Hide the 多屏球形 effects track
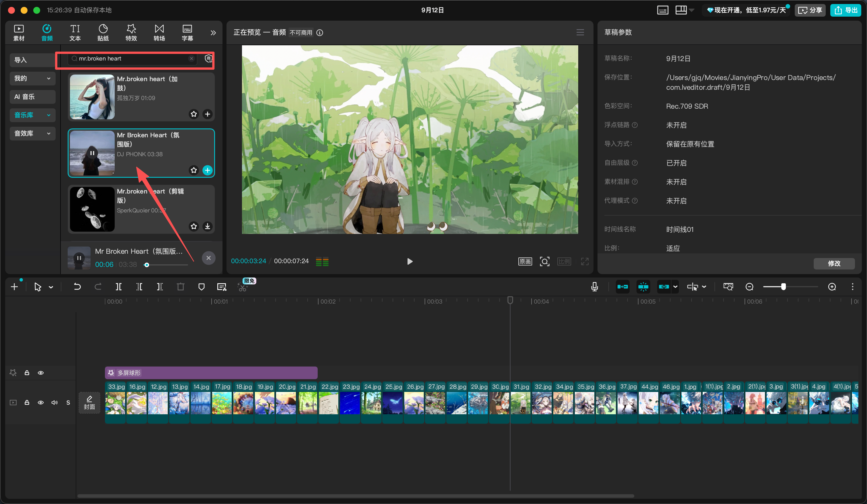 (41, 373)
